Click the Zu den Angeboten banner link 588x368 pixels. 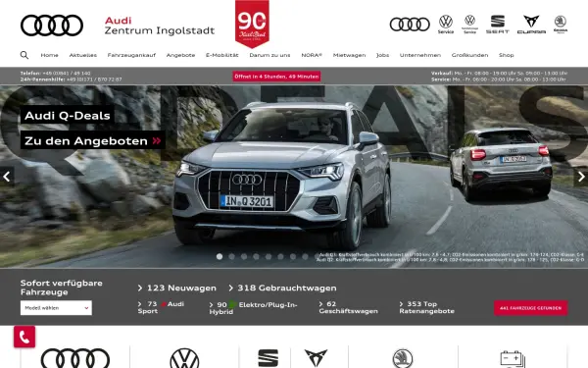(93, 140)
